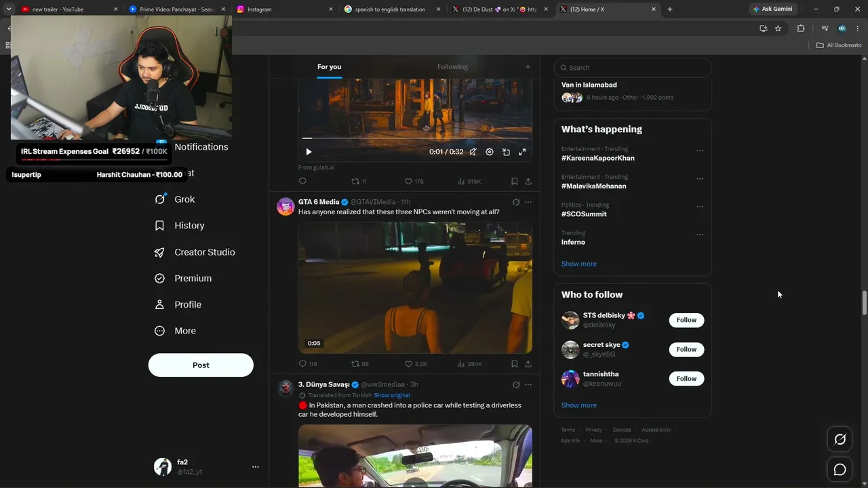Seek within the video progress bar
The width and height of the screenshot is (868, 488).
pos(415,138)
